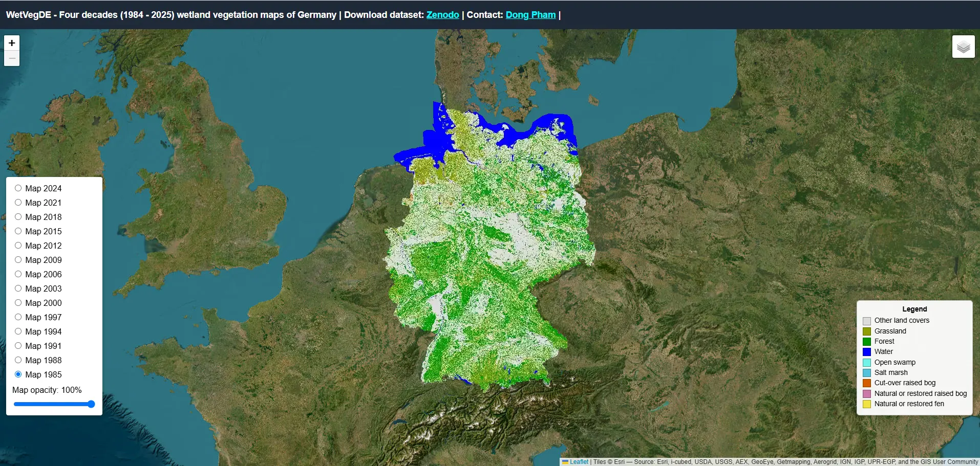Pick the Map 2000 radio option
The image size is (980, 466).
pos(18,303)
